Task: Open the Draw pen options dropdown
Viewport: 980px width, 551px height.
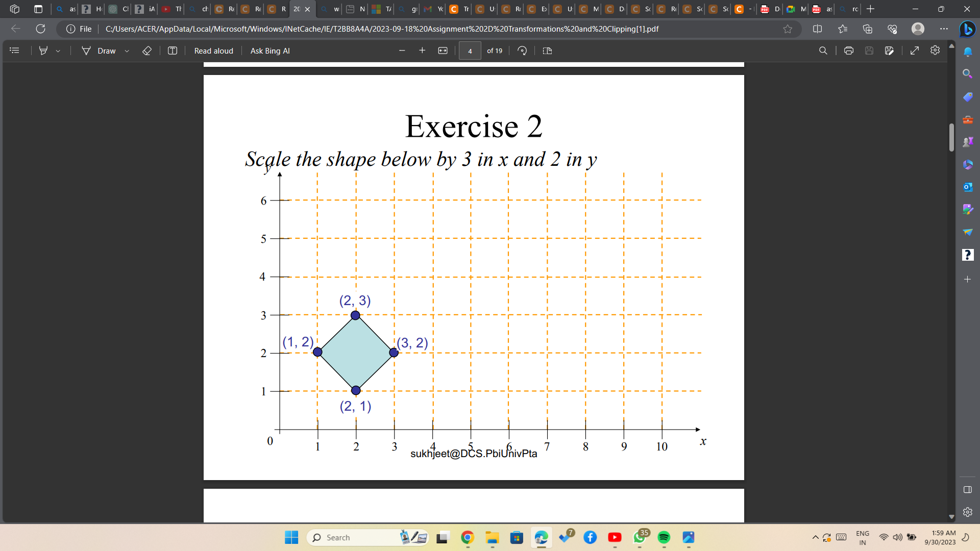Action: (x=127, y=51)
